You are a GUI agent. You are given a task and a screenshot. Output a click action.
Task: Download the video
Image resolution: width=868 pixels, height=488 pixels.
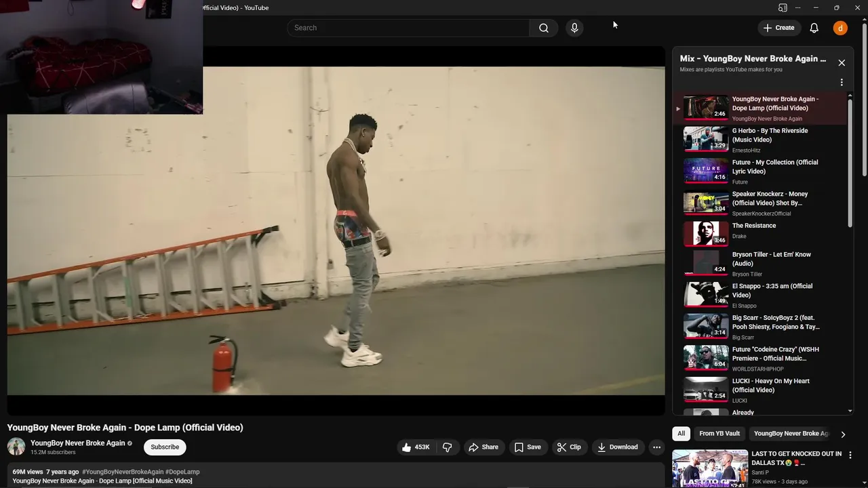618,447
